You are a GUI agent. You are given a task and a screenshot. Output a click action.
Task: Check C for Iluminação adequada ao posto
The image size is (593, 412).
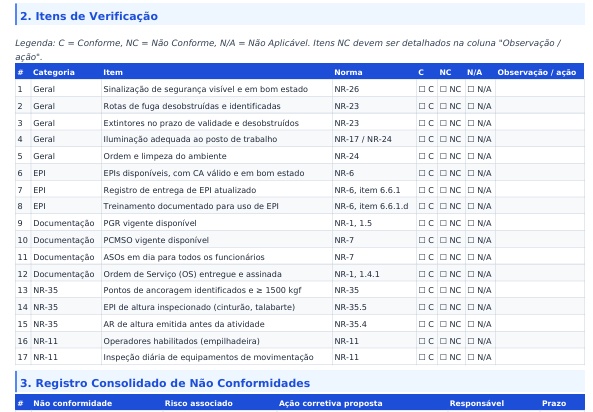(422, 139)
